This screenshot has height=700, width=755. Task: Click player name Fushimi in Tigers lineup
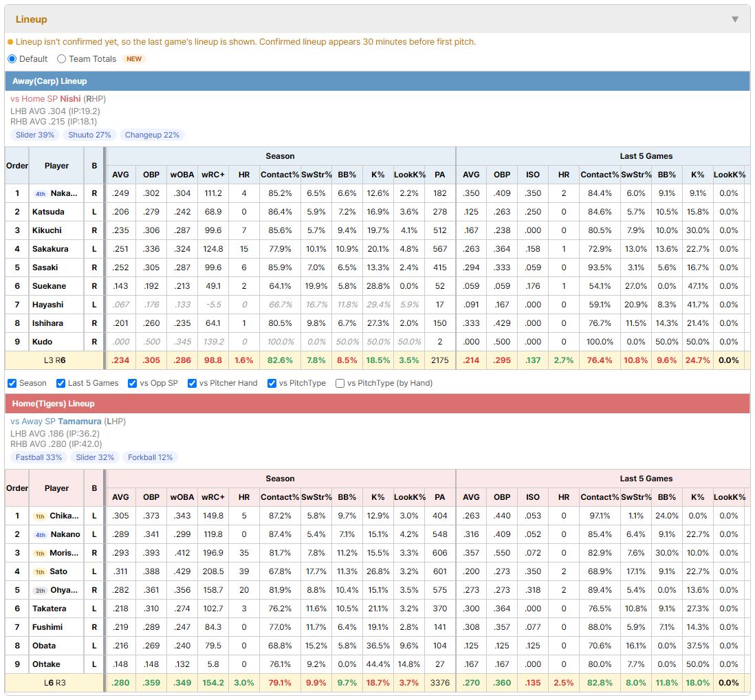(x=47, y=627)
